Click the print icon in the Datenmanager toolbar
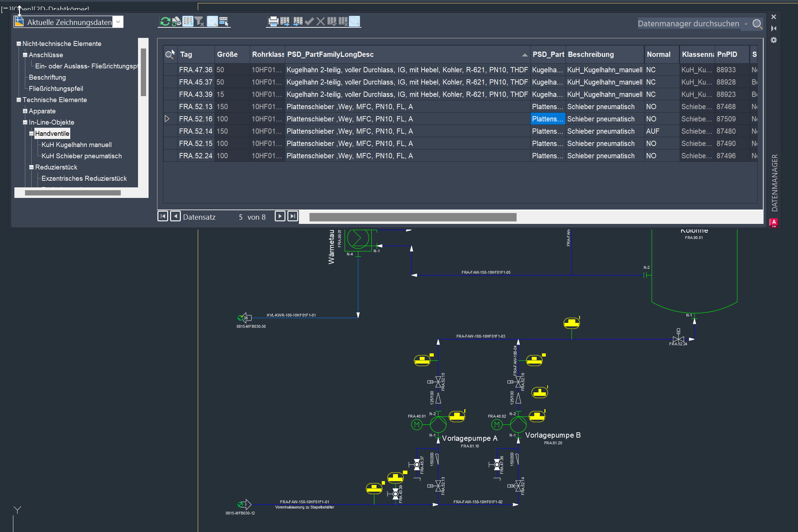This screenshot has height=532, width=798. point(273,21)
